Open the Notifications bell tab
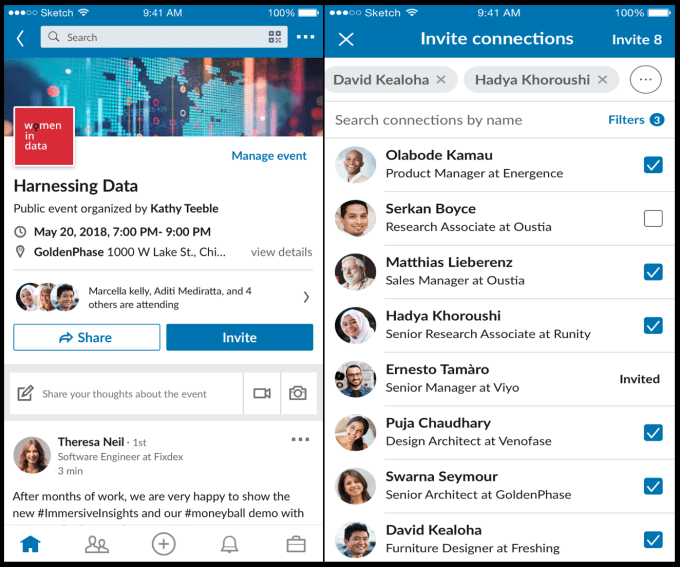Screen dimensions: 680x567 click(229, 544)
